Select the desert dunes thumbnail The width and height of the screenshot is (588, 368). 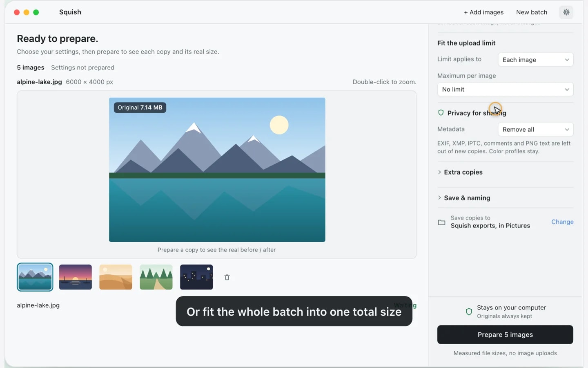click(x=116, y=277)
